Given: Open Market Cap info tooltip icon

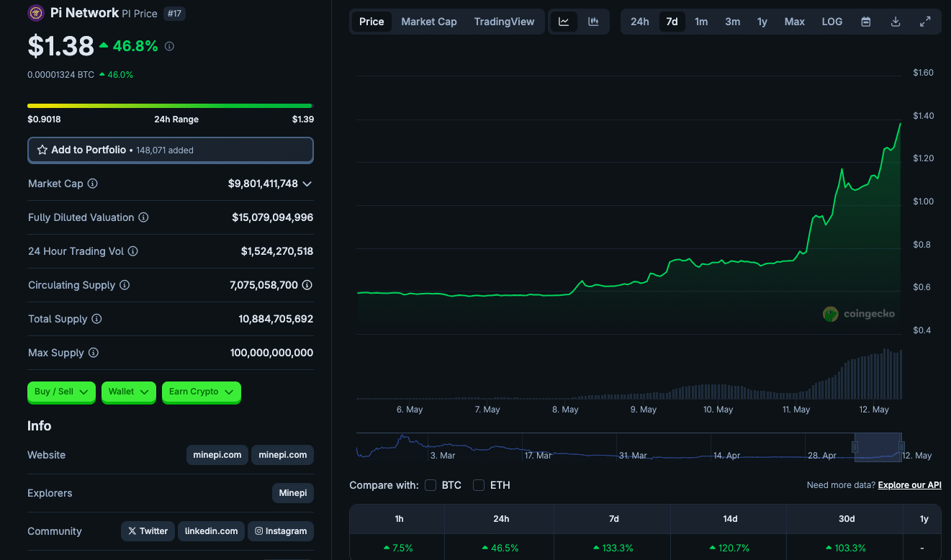Looking at the screenshot, I should [92, 184].
